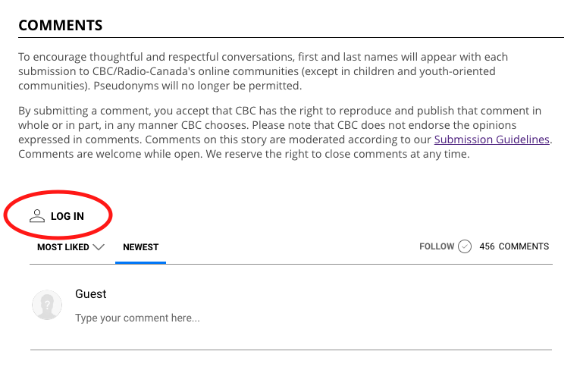Expand the chevron next to MOST LIKED

click(99, 247)
